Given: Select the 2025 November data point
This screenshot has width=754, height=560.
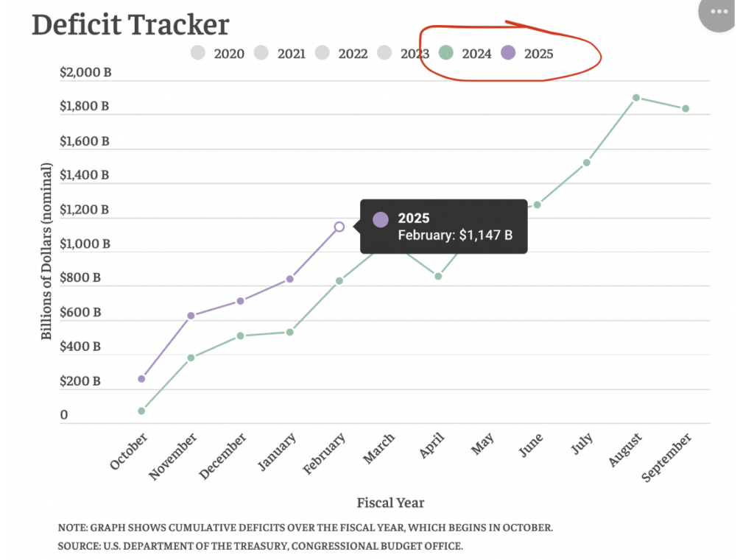Looking at the screenshot, I should (x=191, y=316).
